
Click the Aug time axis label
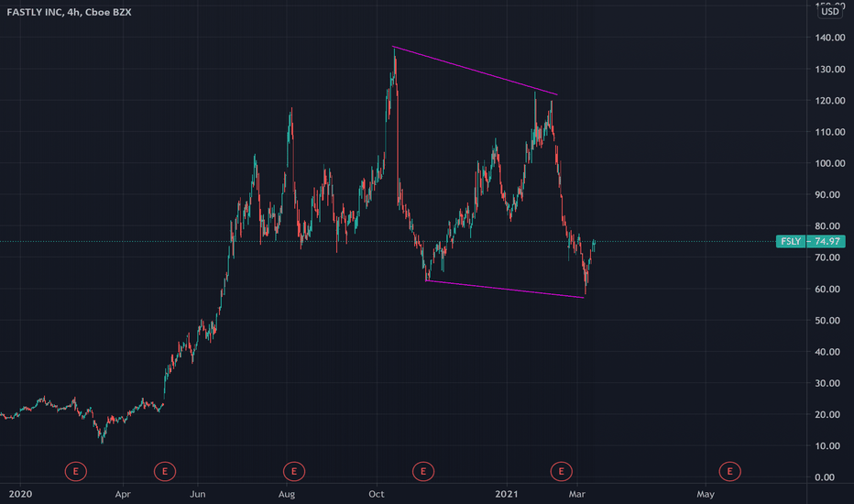point(287,494)
